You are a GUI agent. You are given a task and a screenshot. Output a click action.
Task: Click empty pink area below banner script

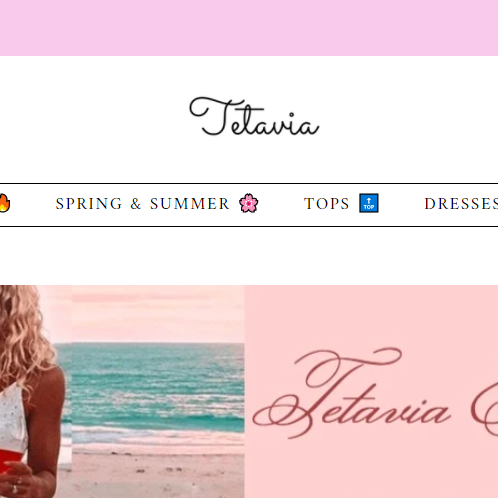[x=370, y=470]
